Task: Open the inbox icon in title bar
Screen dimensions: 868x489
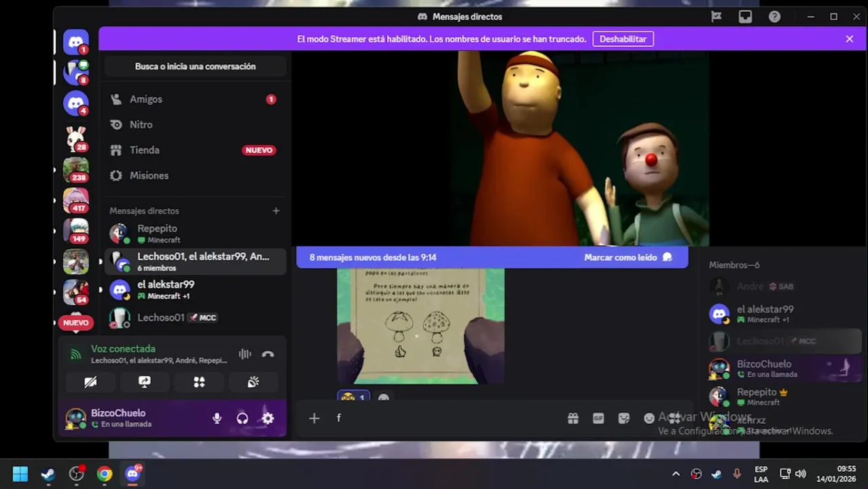Action: click(x=745, y=16)
